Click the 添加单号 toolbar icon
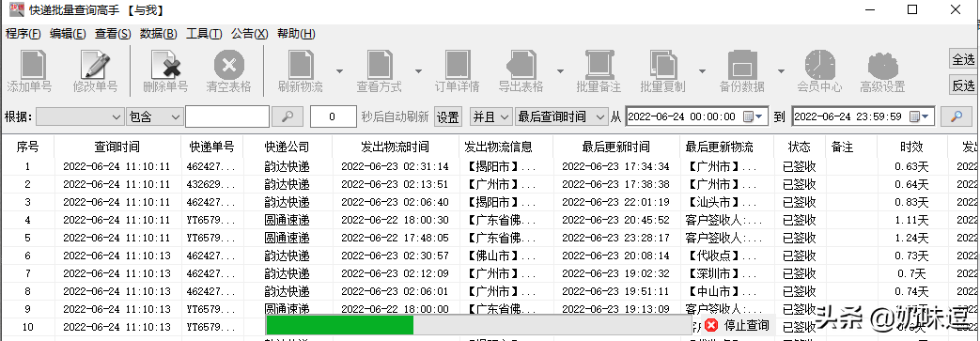This screenshot has height=341, width=980. pyautogui.click(x=29, y=65)
